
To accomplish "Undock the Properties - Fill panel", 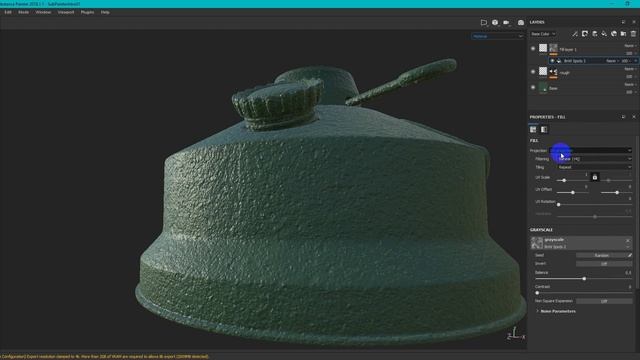I will point(623,117).
